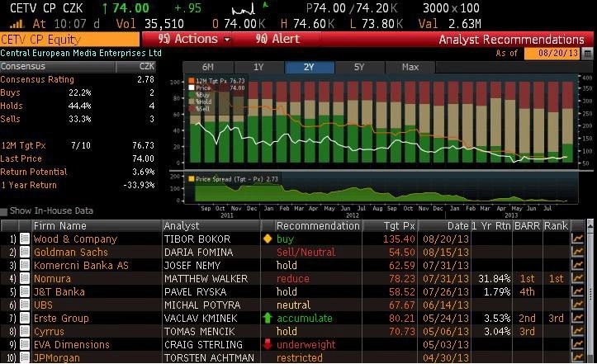Click analyst name TIBOR BOKOR

click(x=197, y=239)
